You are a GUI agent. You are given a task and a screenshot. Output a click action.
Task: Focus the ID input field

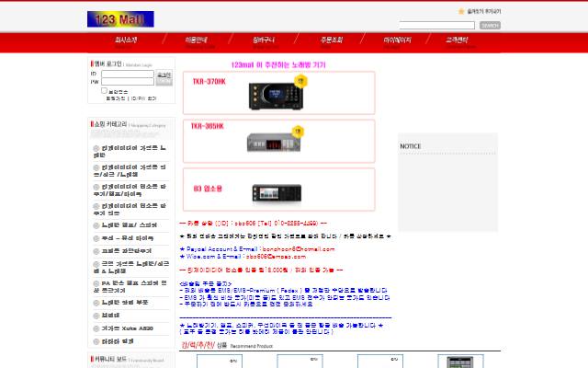[128, 74]
